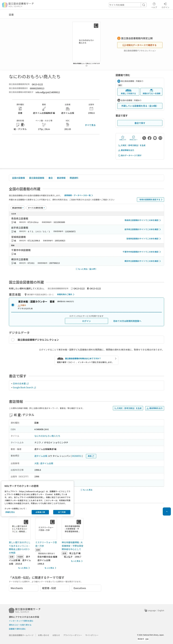
Task: Click 初めての方は新規利用登録へ link
Action: pyautogui.click(x=127, y=321)
